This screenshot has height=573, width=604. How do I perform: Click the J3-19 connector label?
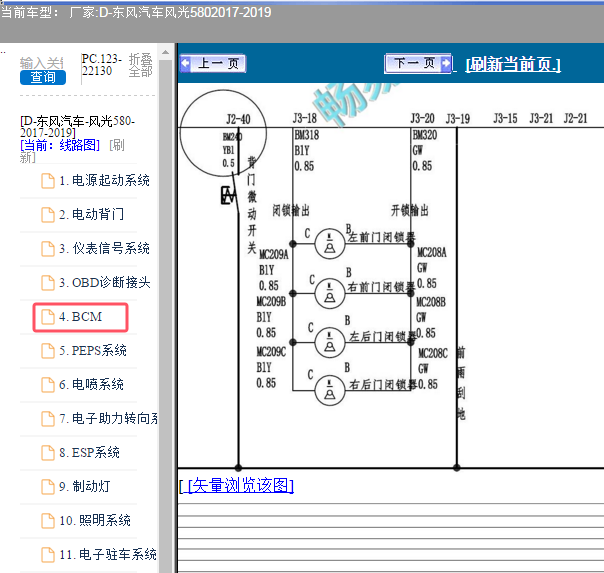pyautogui.click(x=458, y=119)
